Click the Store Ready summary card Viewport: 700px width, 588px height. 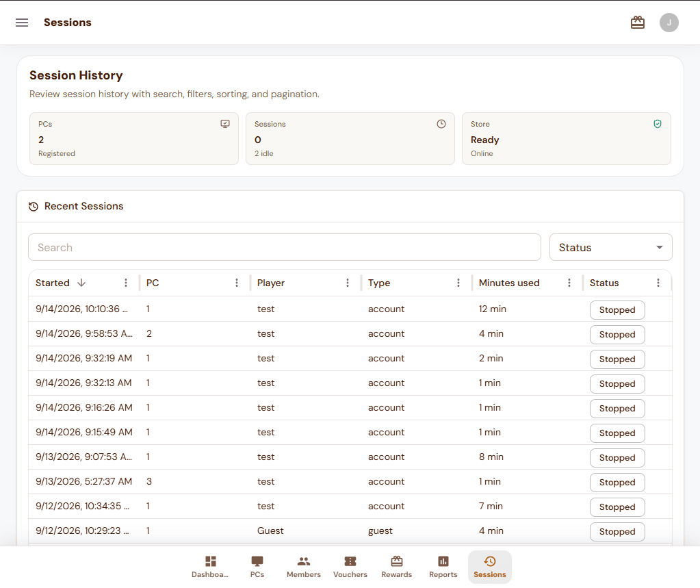566,138
